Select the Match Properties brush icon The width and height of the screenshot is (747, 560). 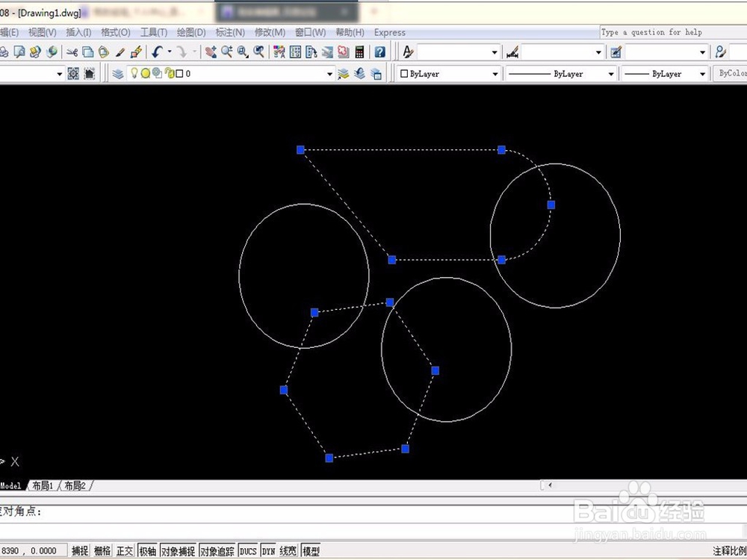tap(120, 52)
